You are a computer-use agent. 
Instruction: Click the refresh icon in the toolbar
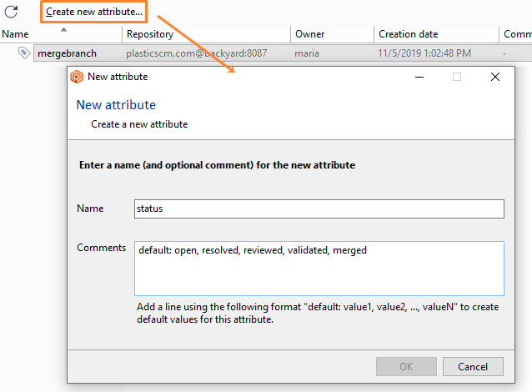coord(11,12)
